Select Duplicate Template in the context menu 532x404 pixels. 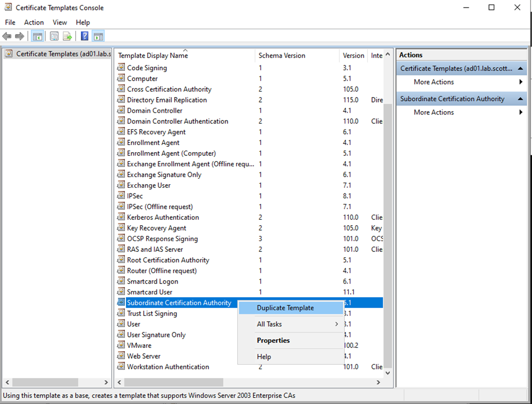[x=285, y=308]
